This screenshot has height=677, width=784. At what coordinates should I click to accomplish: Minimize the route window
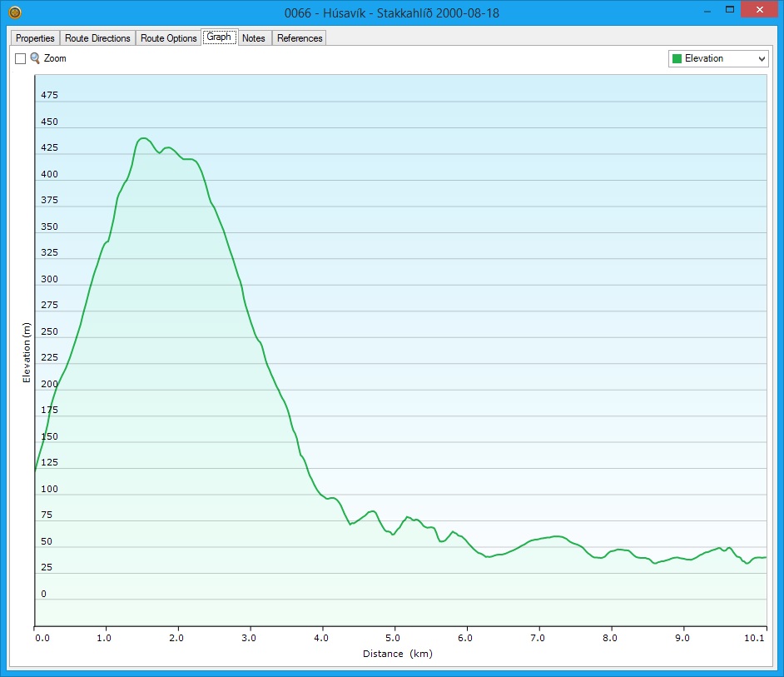pos(707,11)
